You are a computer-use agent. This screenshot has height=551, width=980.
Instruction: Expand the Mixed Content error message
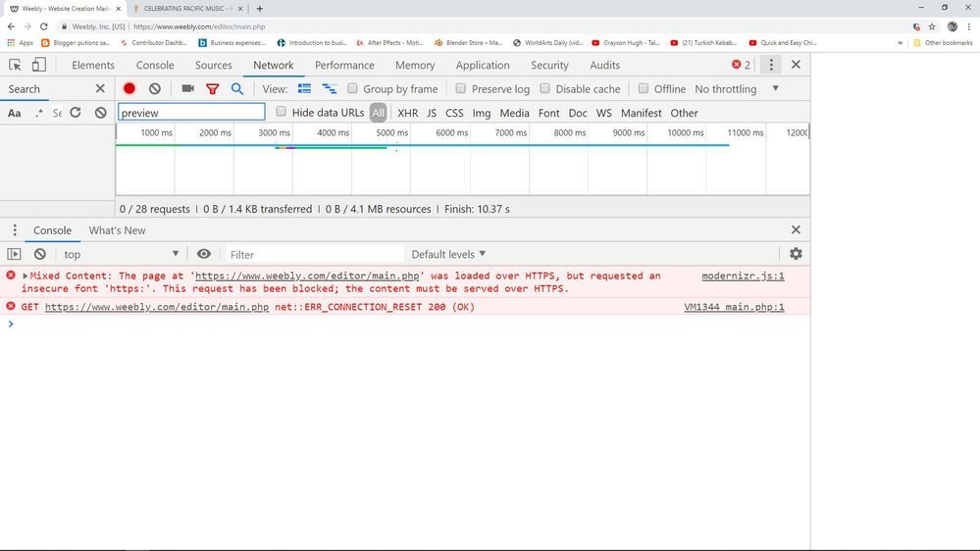click(x=26, y=276)
